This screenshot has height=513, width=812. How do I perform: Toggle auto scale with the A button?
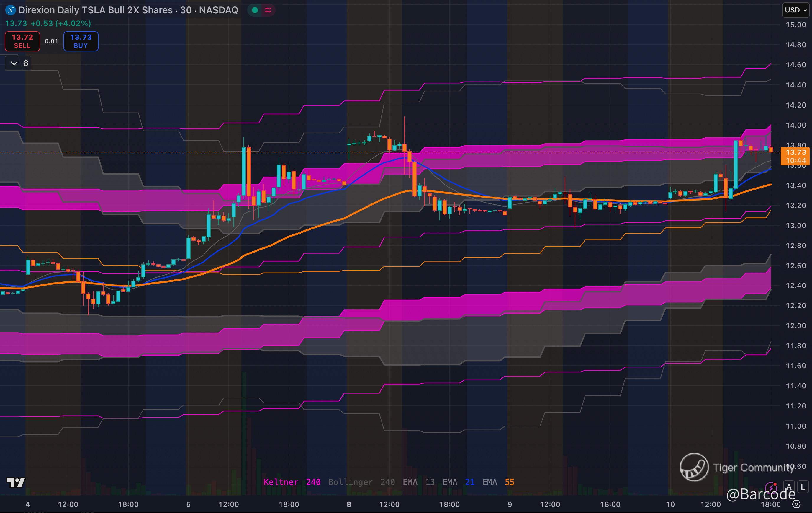(789, 487)
